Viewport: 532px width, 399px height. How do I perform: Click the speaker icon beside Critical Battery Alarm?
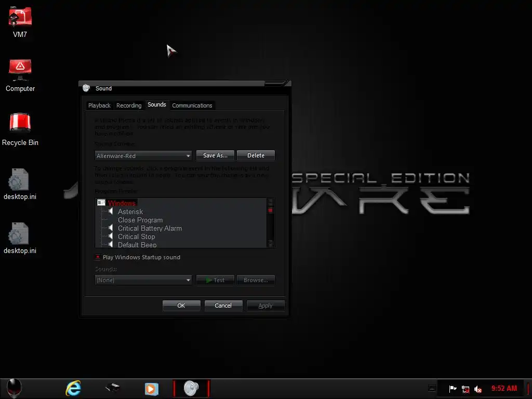pos(111,228)
